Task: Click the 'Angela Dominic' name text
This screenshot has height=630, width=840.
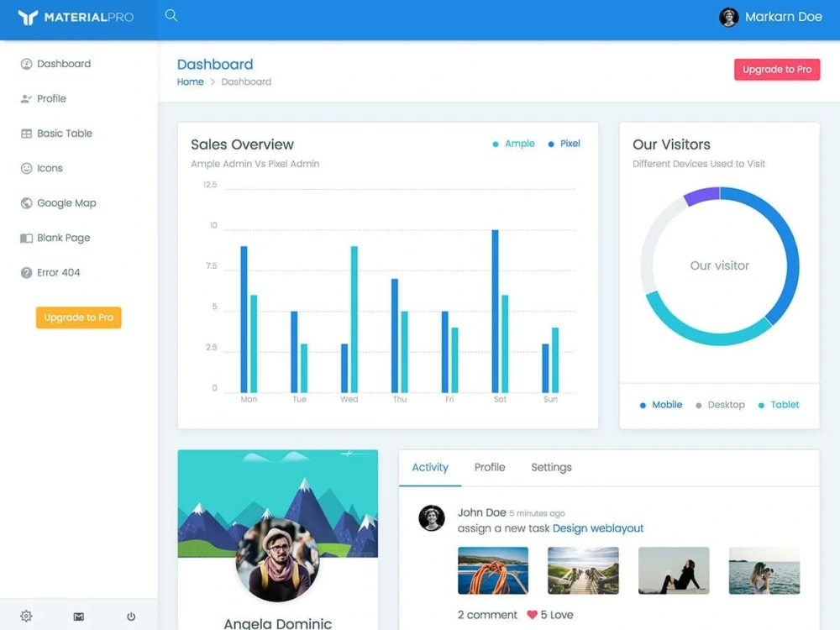Action: tap(277, 623)
